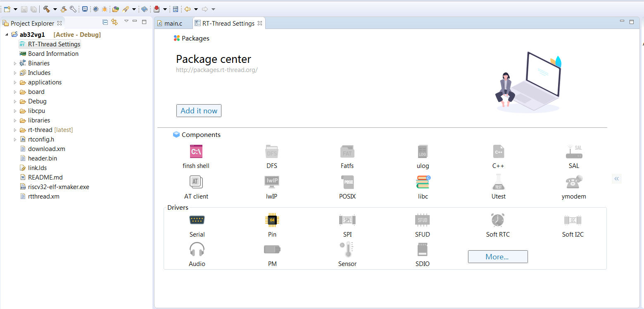Click the blue book SDK manager icon

(144, 9)
